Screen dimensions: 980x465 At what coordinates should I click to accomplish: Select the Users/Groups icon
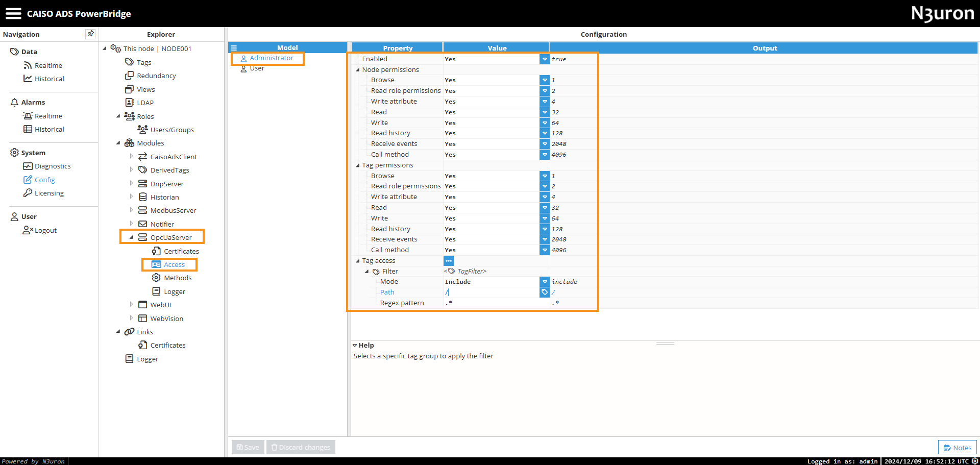[143, 130]
